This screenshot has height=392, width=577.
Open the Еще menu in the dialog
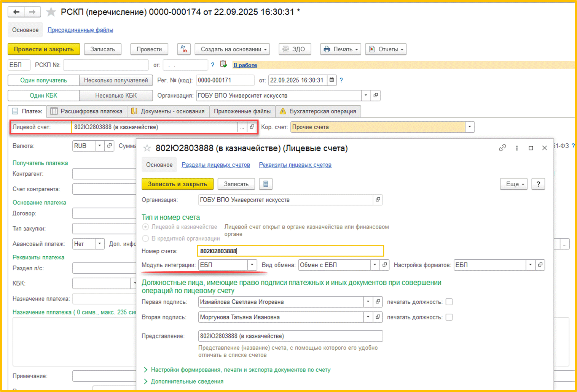(x=514, y=184)
